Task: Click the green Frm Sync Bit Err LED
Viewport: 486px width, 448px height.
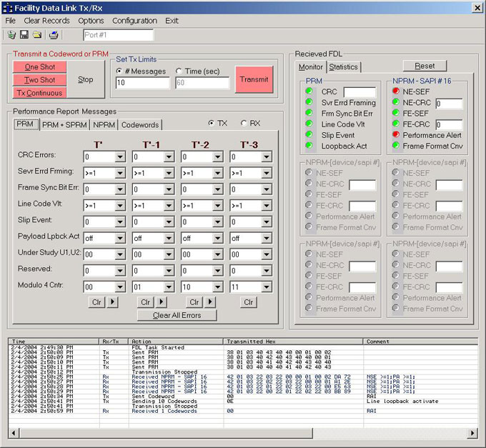Action: pyautogui.click(x=309, y=113)
